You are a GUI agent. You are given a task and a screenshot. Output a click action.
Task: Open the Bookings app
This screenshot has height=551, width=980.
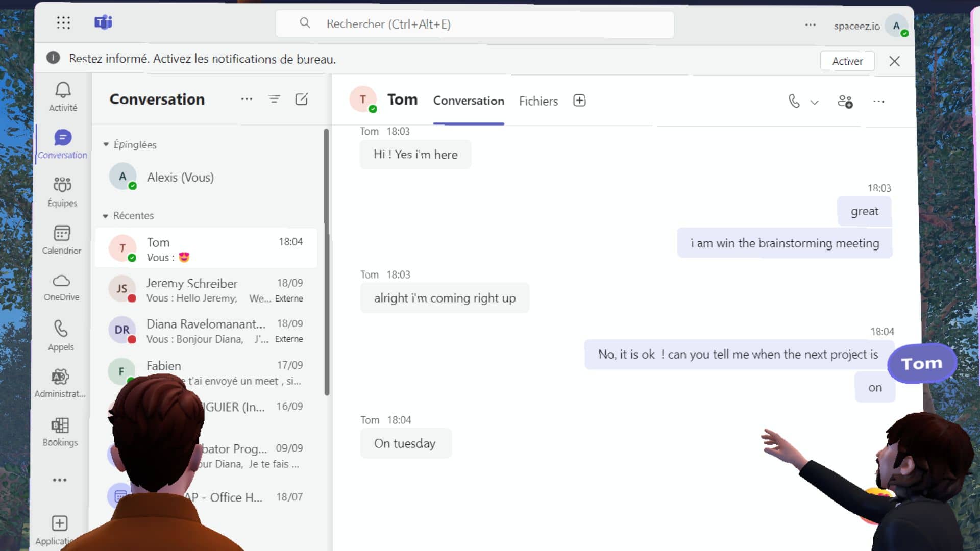coord(60,432)
